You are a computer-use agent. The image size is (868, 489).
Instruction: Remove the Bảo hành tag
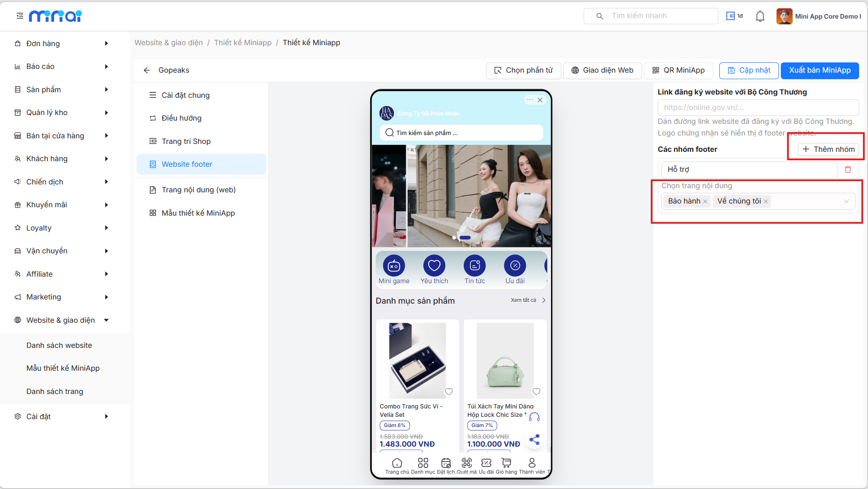tap(705, 201)
